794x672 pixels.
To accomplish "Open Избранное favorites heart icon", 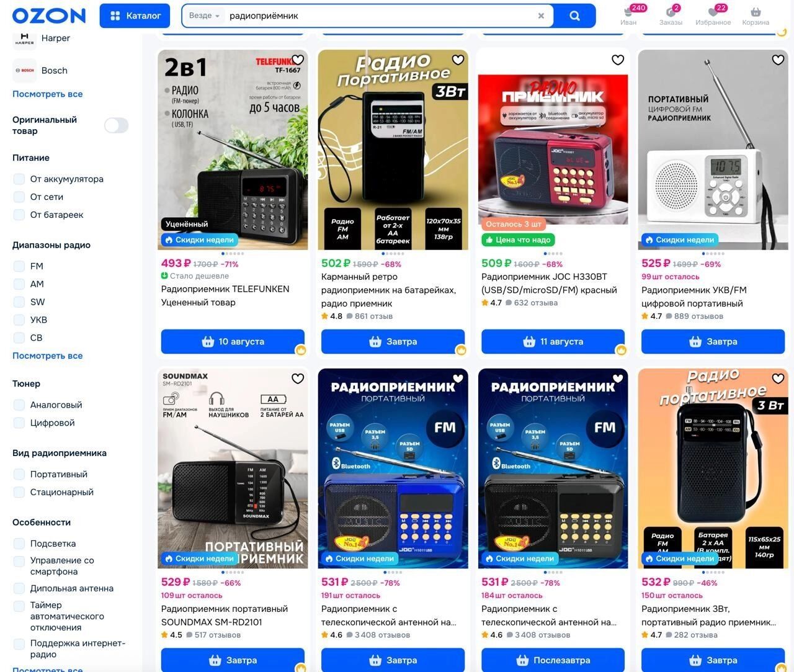I will tap(713, 16).
